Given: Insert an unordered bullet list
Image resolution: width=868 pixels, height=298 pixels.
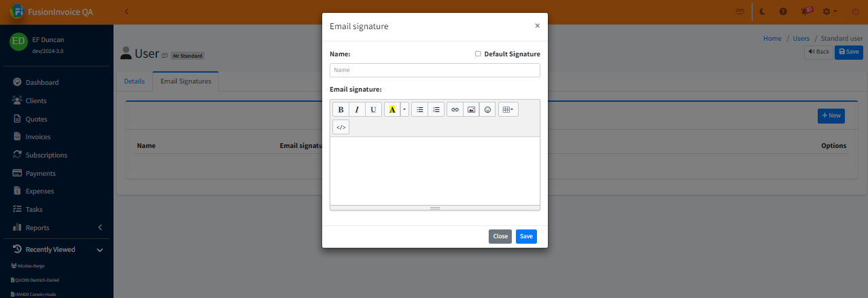Looking at the screenshot, I should (x=420, y=109).
